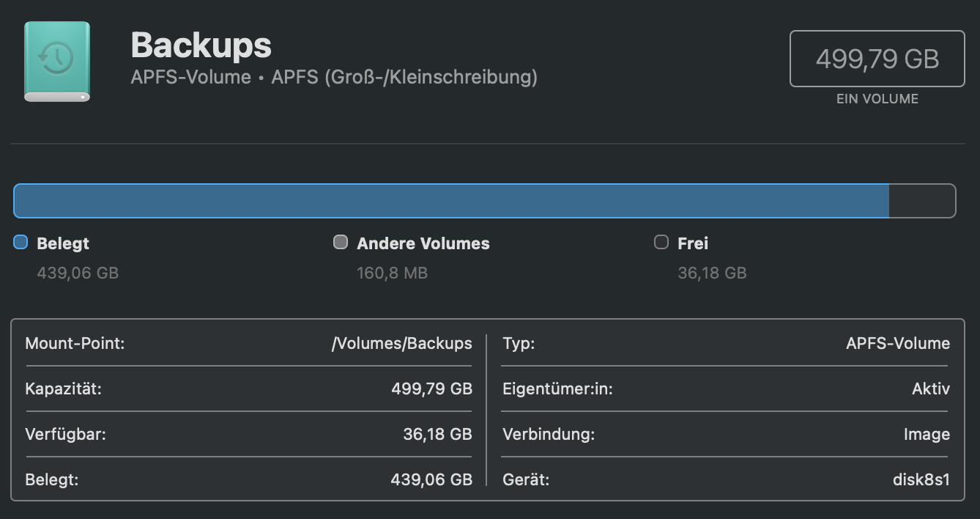Click the EIN VOLUME label
Viewport: 980px width, 519px height.
pyautogui.click(x=877, y=99)
